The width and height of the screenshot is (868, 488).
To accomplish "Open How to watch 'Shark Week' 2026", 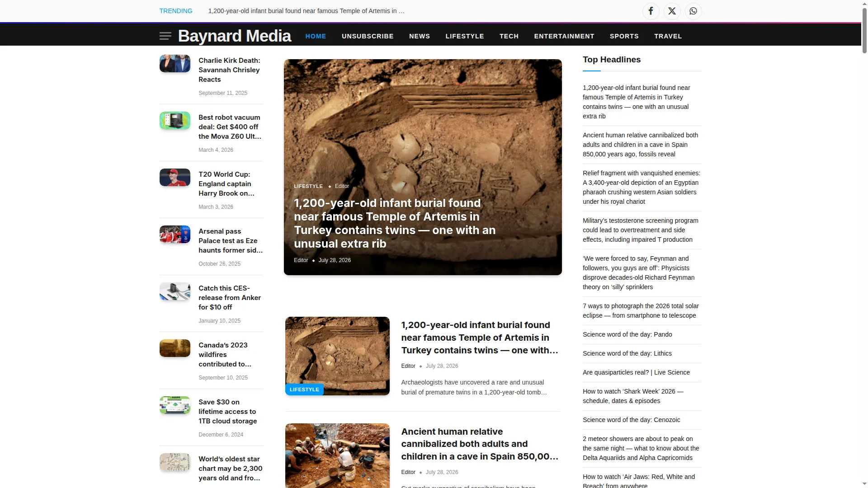I will point(633,396).
